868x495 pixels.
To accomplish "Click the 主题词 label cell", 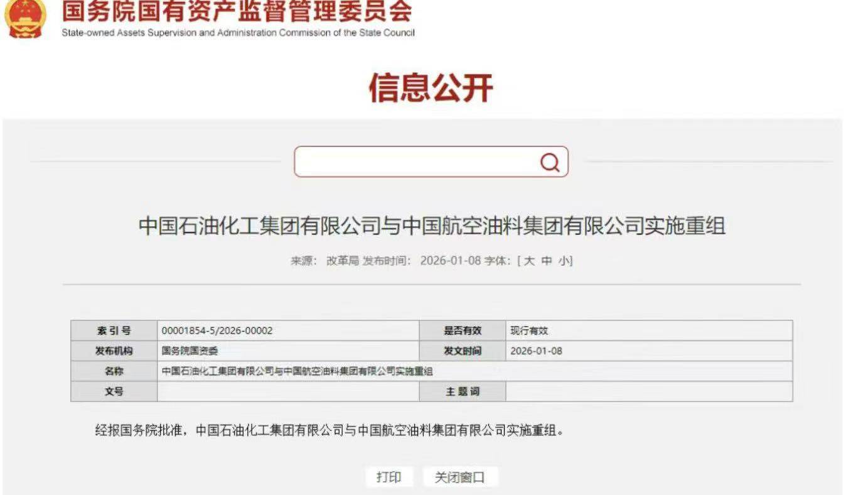I will (x=463, y=391).
